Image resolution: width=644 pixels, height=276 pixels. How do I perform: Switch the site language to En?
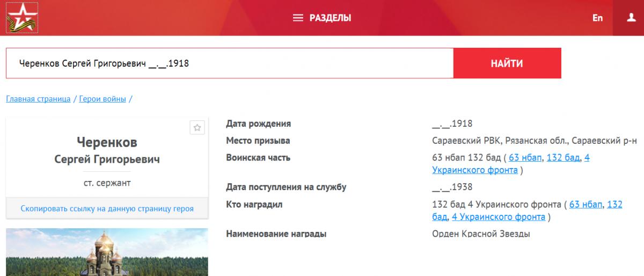[x=597, y=18]
